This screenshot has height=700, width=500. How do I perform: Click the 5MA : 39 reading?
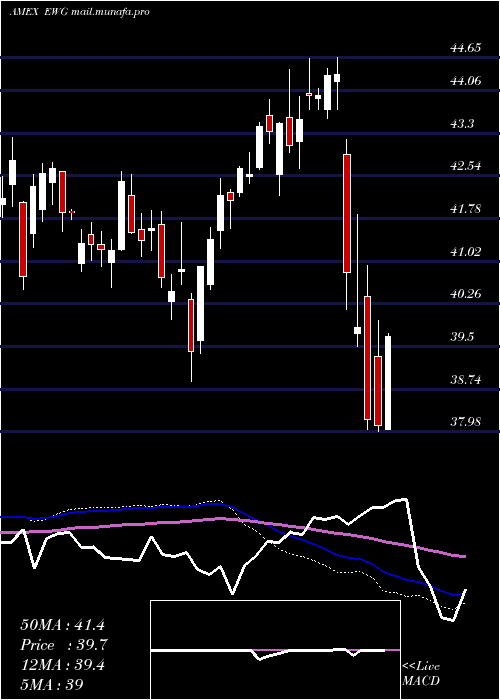[52, 684]
